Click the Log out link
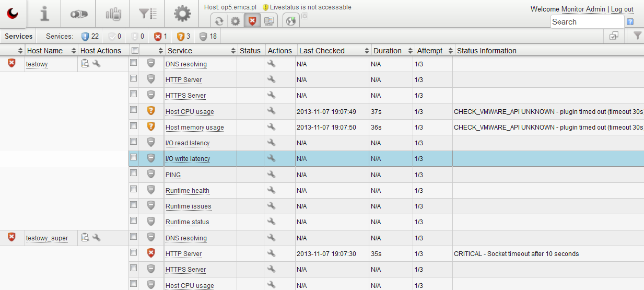 click(622, 9)
